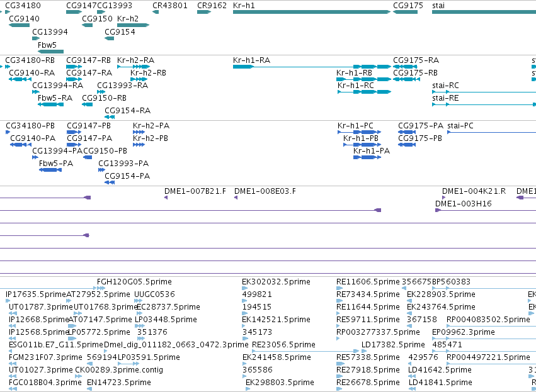Select the Fbw5-RA transcript label

[x=55, y=98]
